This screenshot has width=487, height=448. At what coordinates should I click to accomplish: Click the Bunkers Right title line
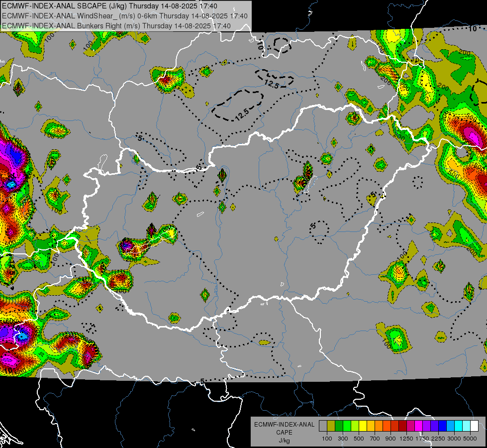(116, 26)
